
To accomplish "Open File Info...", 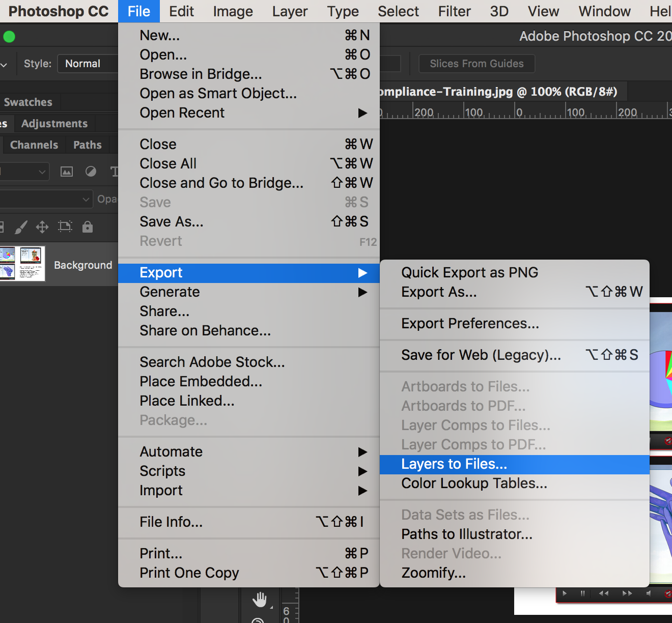I will [249, 522].
